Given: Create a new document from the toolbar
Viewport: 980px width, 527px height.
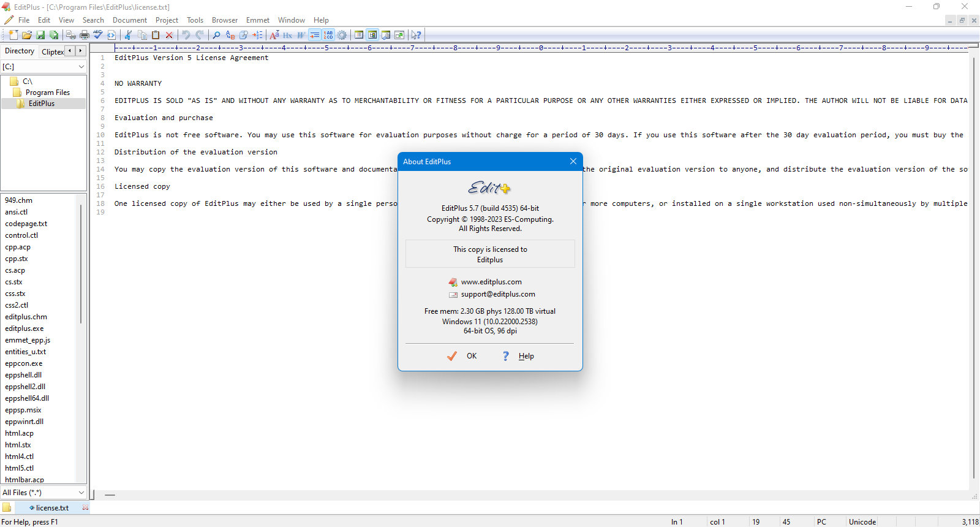Looking at the screenshot, I should click(x=13, y=35).
